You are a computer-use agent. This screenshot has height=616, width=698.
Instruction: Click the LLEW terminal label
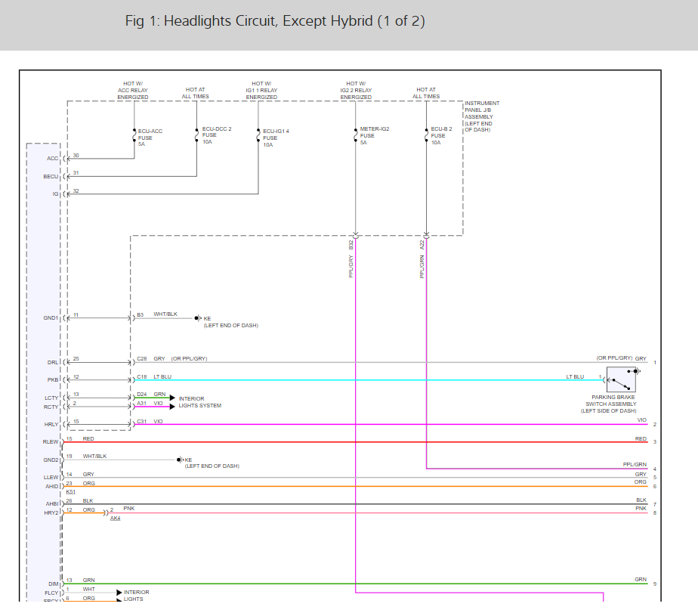point(51,478)
